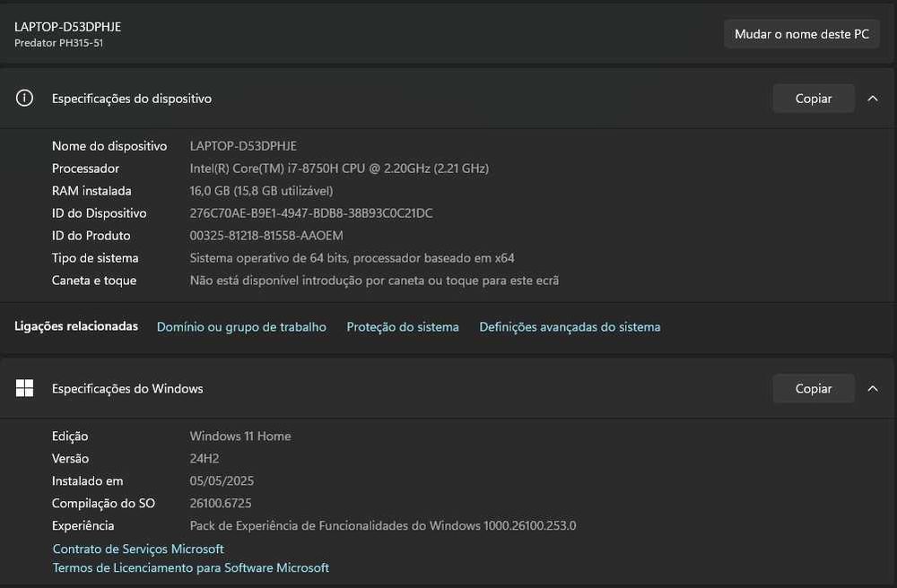Open Definições avançadas do sistema link
The width and height of the screenshot is (897, 588).
pos(570,327)
